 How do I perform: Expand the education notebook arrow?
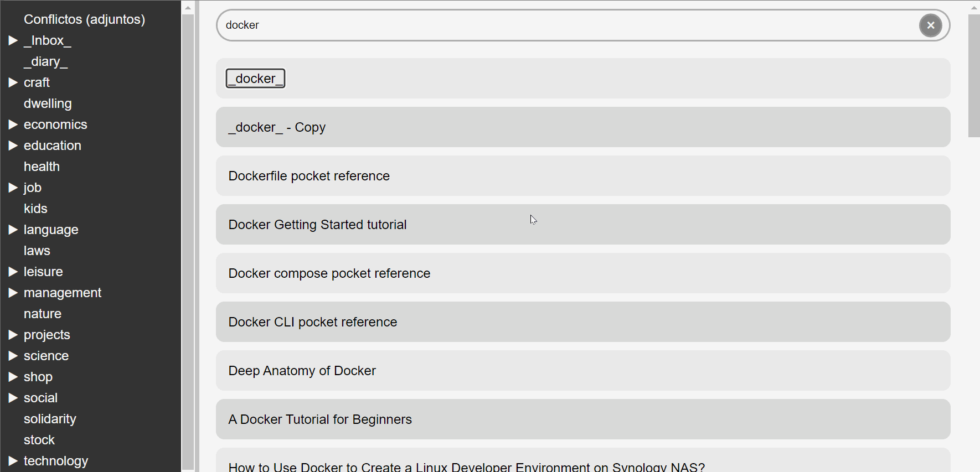[13, 146]
